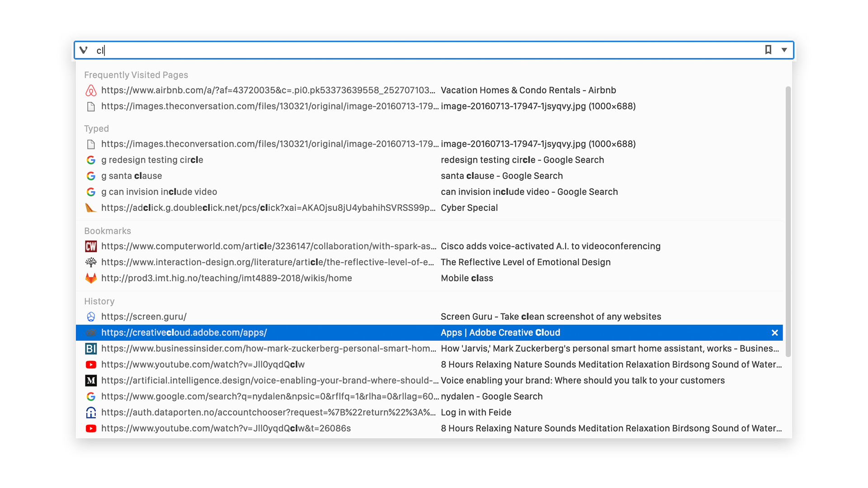Click the Feide lock icon beside the dataporten link
Viewport: 868px width, 488px height.
pyautogui.click(x=91, y=412)
